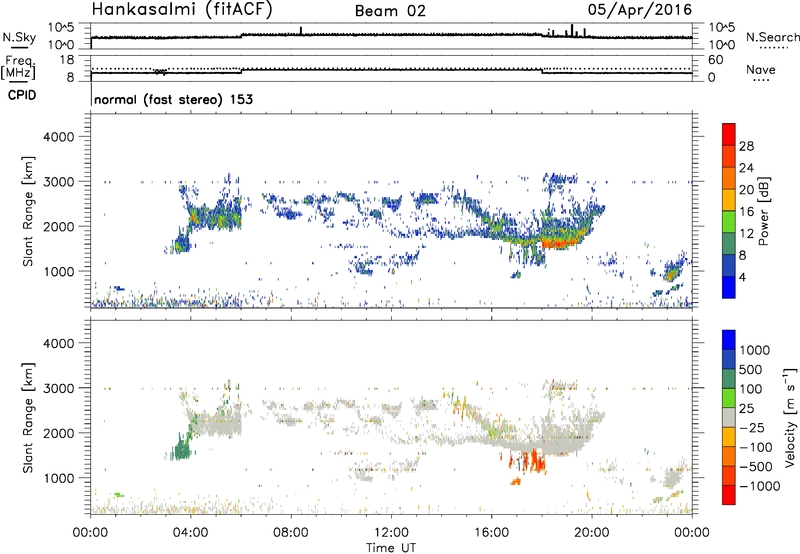Click the "20:00" time axis tick
The width and height of the screenshot is (800, 554).
point(592,533)
